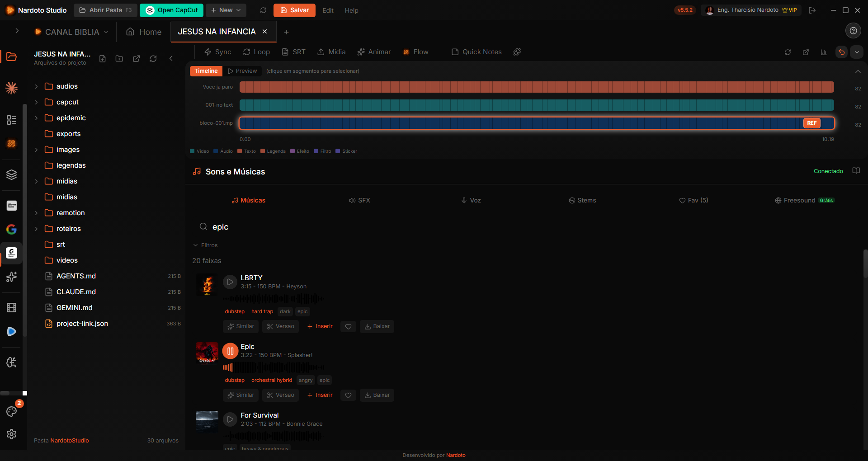Open the SRT panel
The height and width of the screenshot is (461, 868).
click(x=293, y=52)
